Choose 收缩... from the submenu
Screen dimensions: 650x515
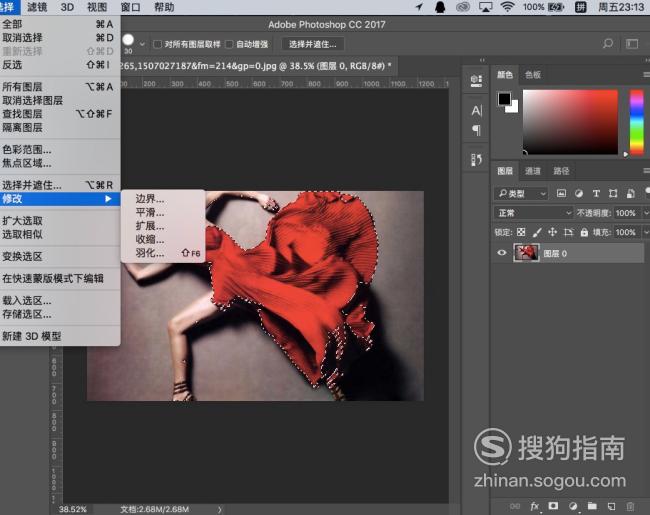click(163, 239)
